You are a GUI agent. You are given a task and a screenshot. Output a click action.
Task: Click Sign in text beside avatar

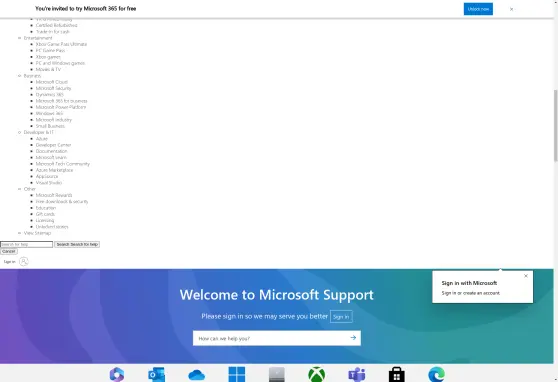10,262
